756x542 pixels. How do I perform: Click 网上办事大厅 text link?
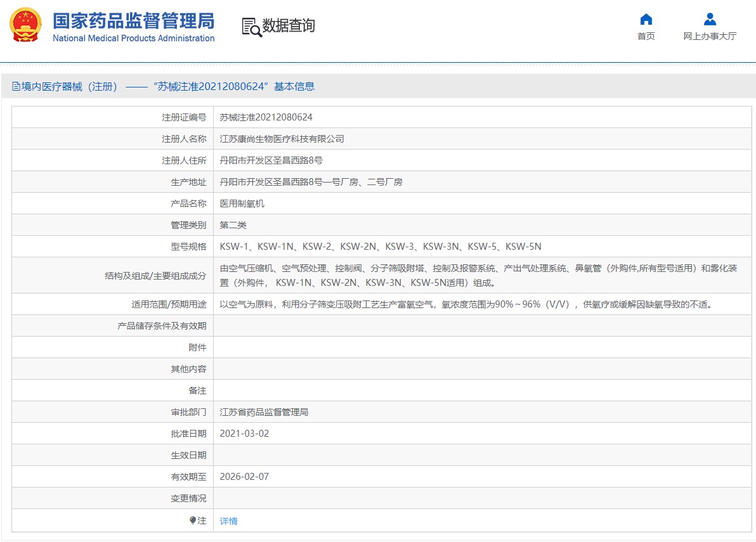[710, 36]
